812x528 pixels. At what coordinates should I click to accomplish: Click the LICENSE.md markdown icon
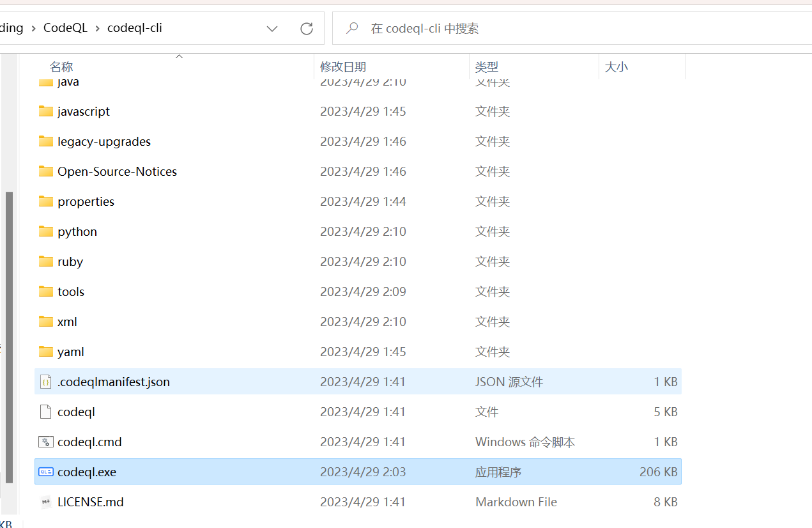pos(45,502)
